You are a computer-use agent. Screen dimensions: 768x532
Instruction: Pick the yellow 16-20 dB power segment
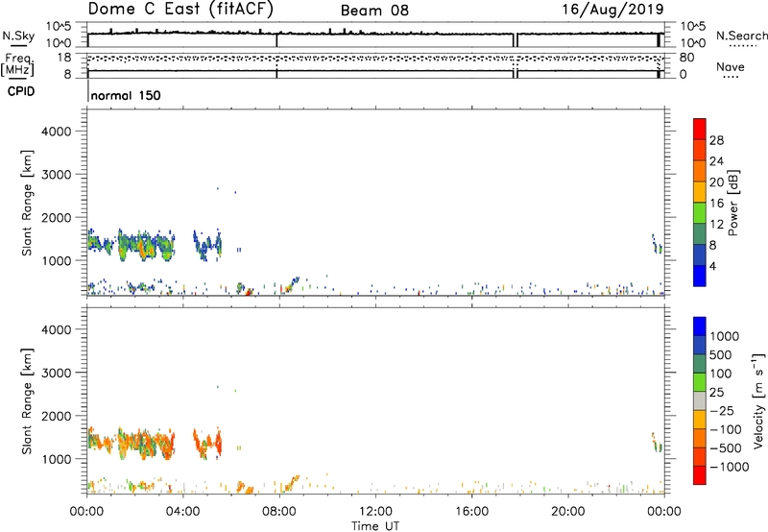coord(700,191)
